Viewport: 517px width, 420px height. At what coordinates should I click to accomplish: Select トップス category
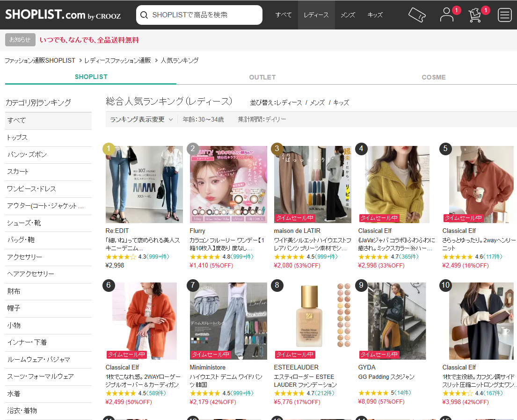click(x=49, y=138)
